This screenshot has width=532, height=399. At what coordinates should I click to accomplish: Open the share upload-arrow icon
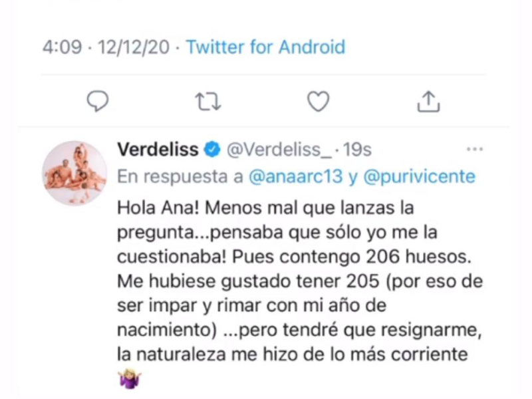428,101
